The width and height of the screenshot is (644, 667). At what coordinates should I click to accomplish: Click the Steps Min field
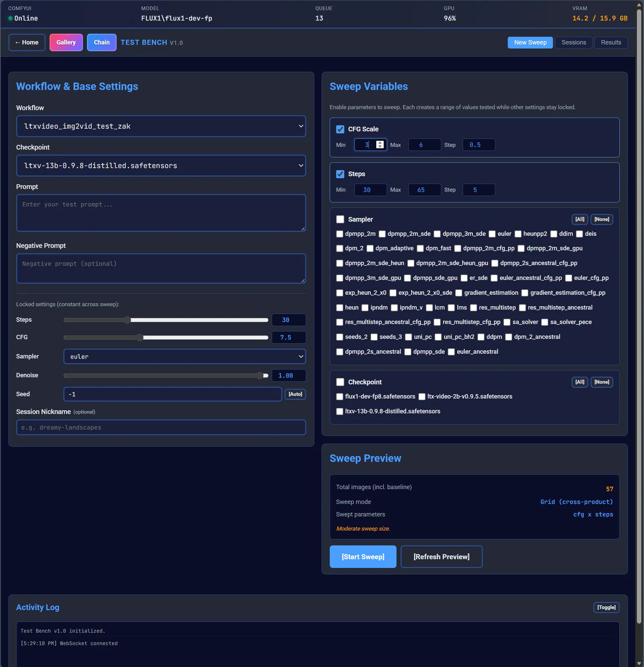click(370, 190)
